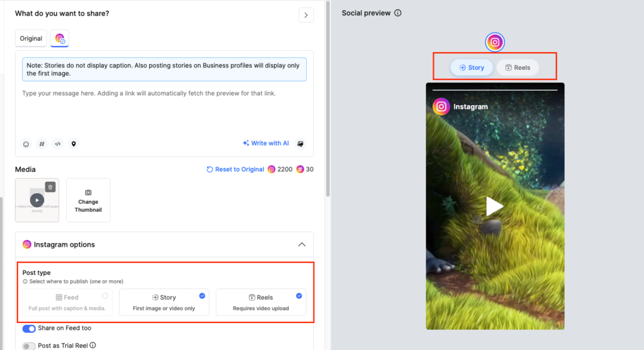Uncheck the Reels post type
Image resolution: width=644 pixels, height=350 pixels.
261,302
